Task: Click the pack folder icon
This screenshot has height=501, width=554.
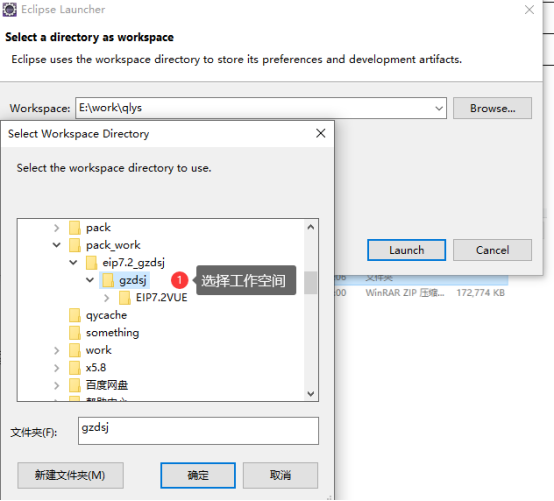Action: 75,228
